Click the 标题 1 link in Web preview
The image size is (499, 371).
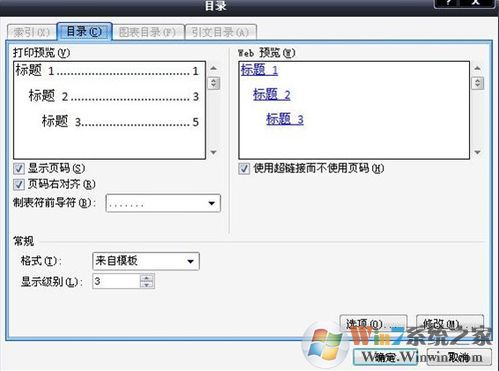pos(259,70)
